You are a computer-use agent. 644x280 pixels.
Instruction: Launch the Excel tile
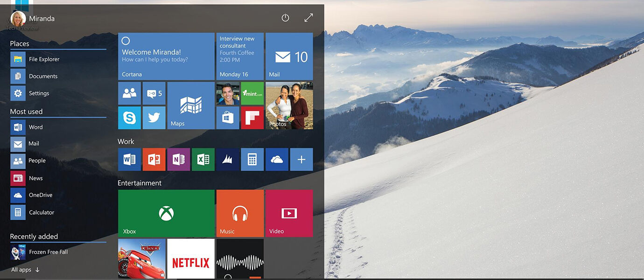pos(203,160)
